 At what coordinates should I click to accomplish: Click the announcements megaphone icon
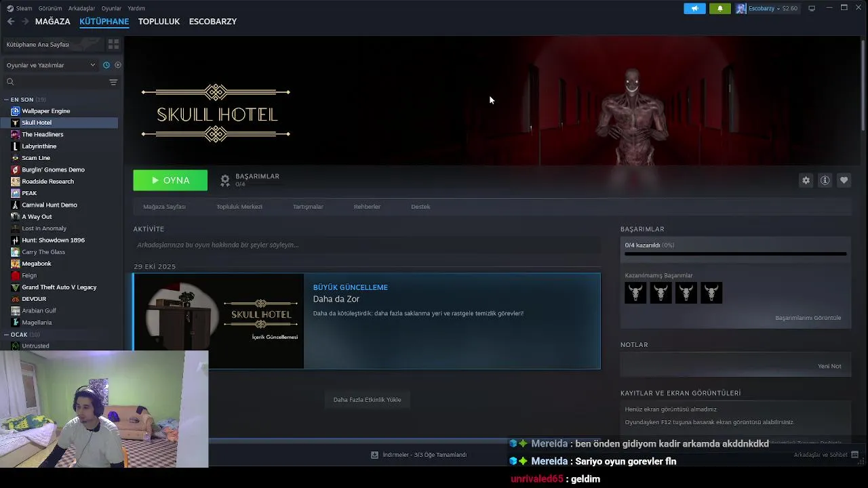point(694,8)
